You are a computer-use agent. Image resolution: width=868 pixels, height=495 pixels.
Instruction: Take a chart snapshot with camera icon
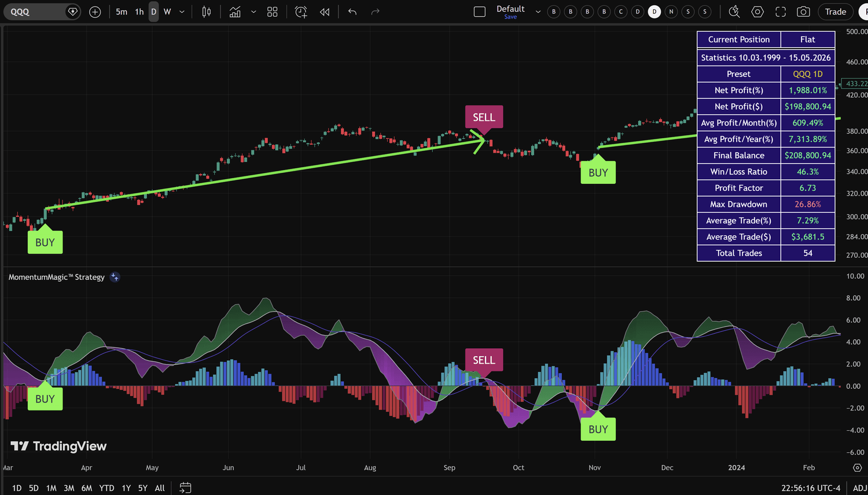click(x=803, y=12)
